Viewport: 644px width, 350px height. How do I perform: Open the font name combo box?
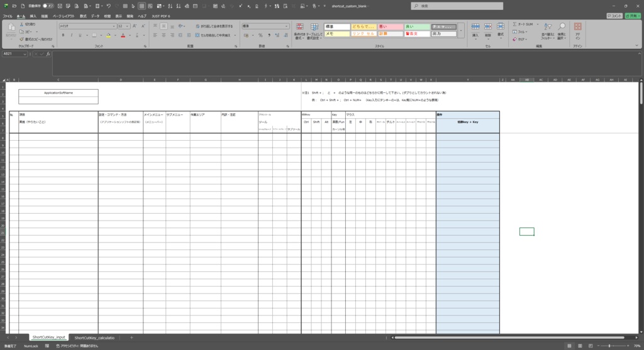87,26
